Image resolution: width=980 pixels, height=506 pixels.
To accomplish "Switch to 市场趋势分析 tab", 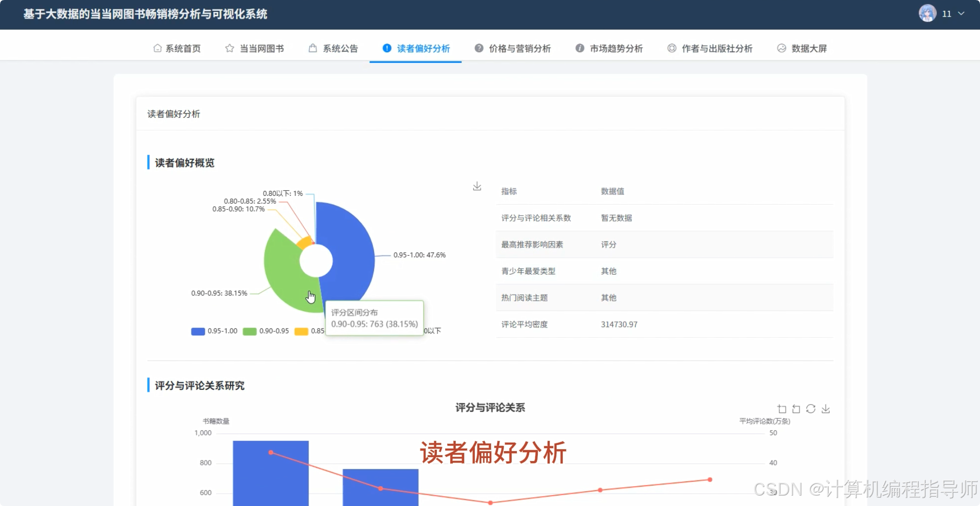I will tap(609, 48).
